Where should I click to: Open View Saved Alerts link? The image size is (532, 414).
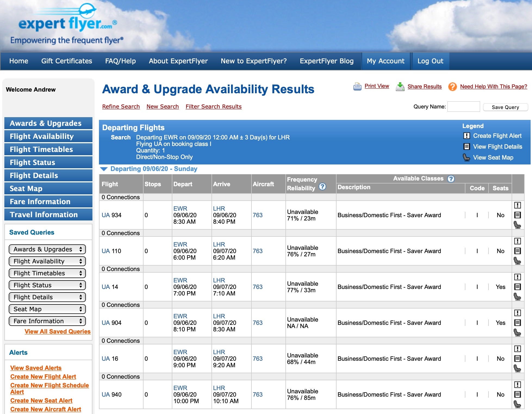click(36, 368)
